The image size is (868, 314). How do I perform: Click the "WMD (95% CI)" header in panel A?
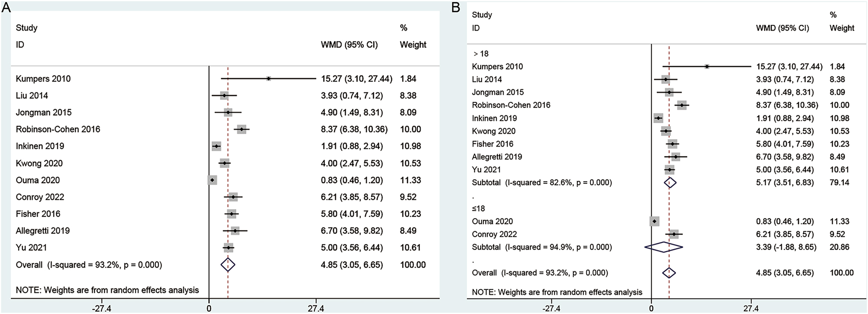[x=349, y=45]
